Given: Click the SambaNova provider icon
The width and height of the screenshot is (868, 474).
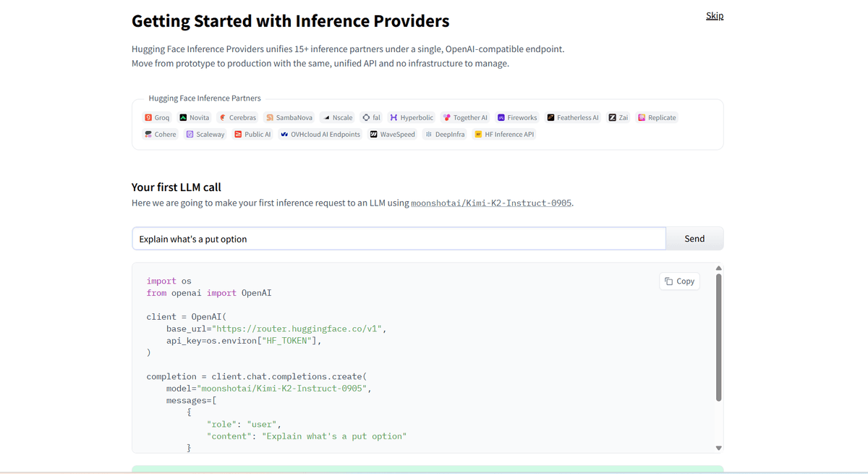Looking at the screenshot, I should pyautogui.click(x=270, y=117).
